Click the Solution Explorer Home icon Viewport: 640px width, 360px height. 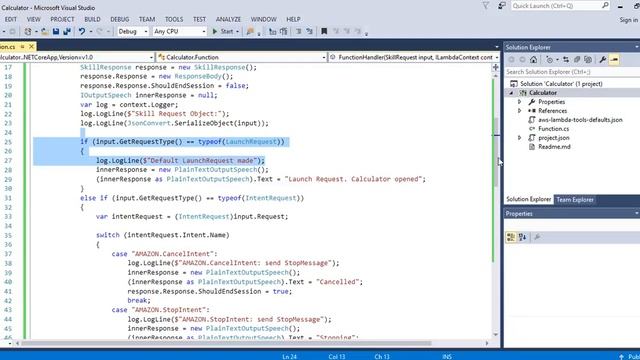pos(533,60)
